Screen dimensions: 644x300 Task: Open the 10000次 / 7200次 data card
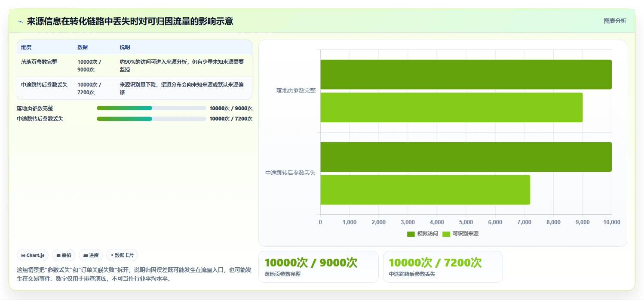click(443, 267)
